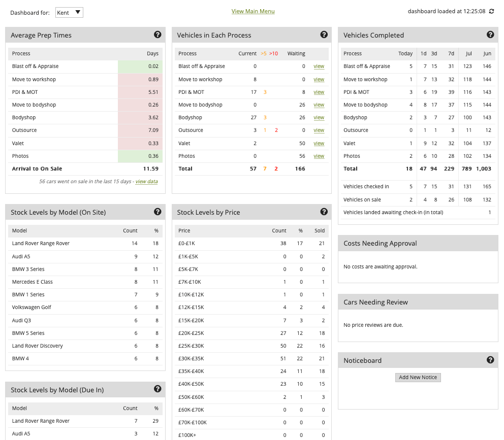Open view data for cars on sale
The height and width of the screenshot is (440, 504).
point(147,181)
